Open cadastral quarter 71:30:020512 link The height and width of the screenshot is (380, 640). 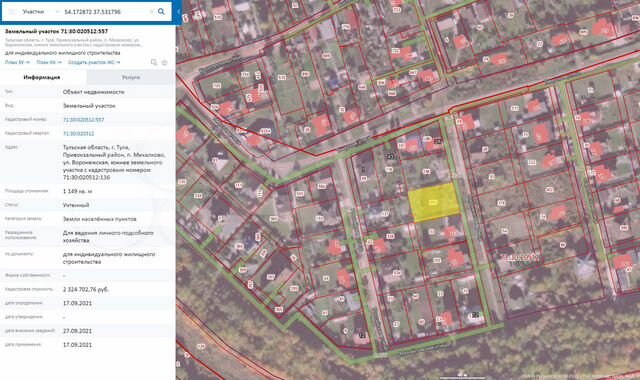click(78, 133)
